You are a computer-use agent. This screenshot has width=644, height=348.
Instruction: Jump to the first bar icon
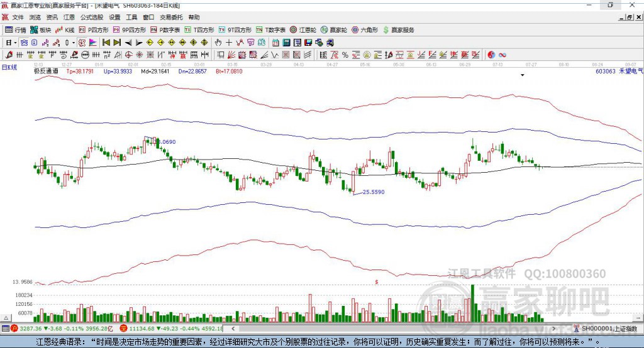(x=106, y=43)
